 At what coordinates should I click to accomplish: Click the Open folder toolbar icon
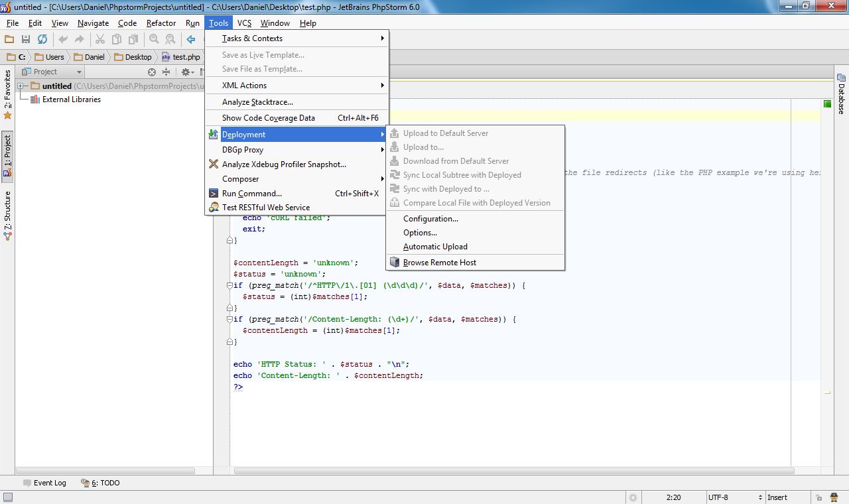[x=9, y=40]
